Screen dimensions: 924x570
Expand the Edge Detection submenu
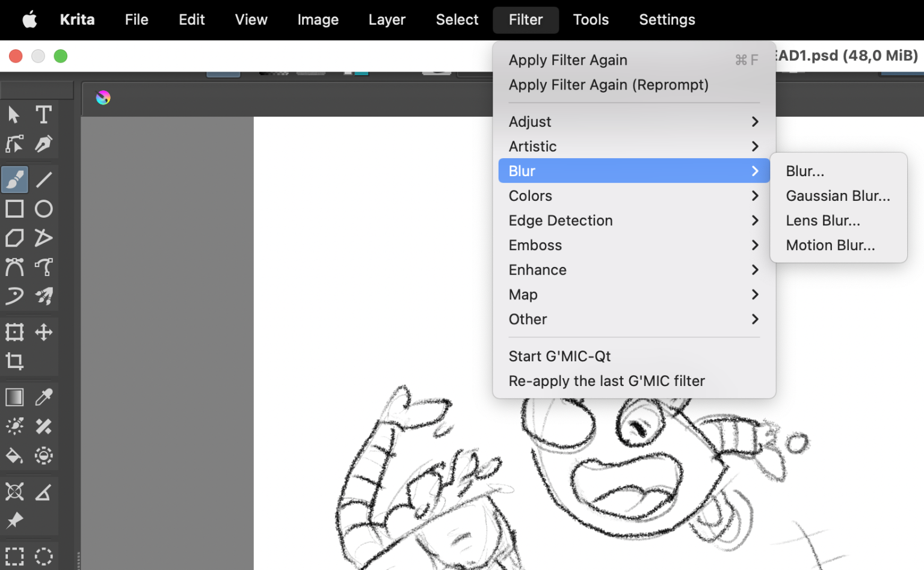point(632,221)
